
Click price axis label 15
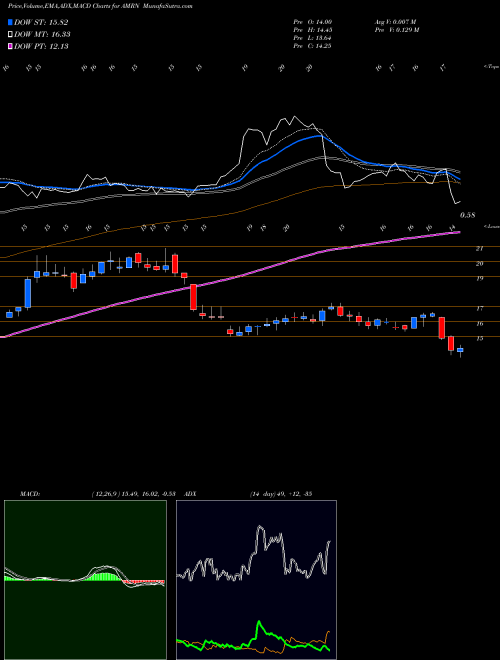479,338
